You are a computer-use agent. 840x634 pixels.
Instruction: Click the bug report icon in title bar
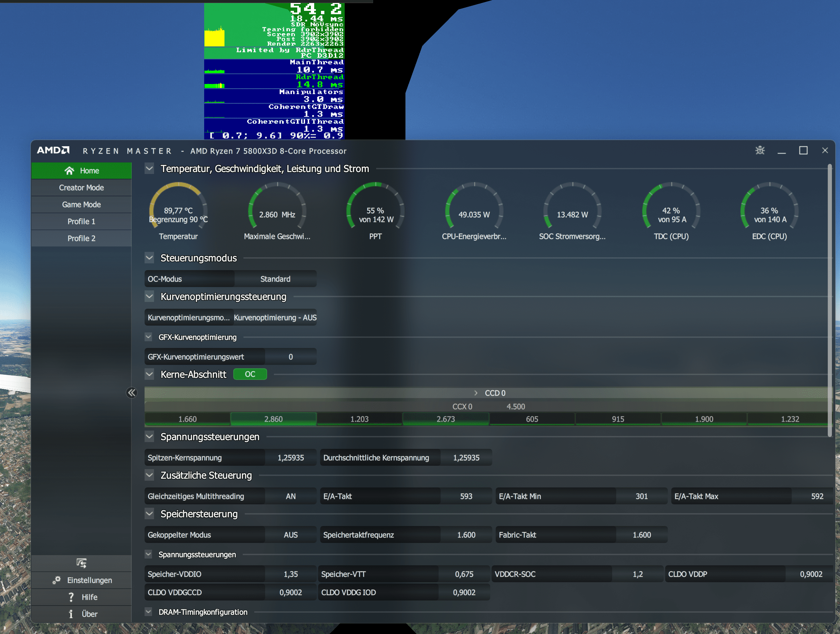[x=760, y=150]
